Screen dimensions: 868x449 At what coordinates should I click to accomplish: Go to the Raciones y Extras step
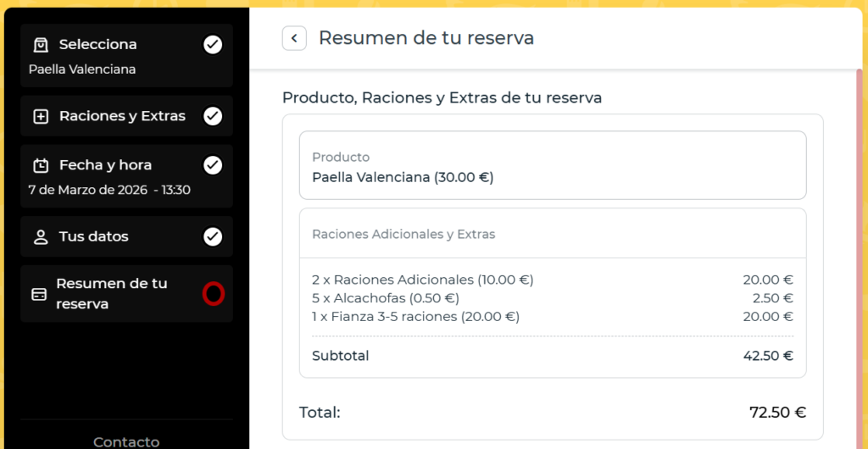click(122, 116)
